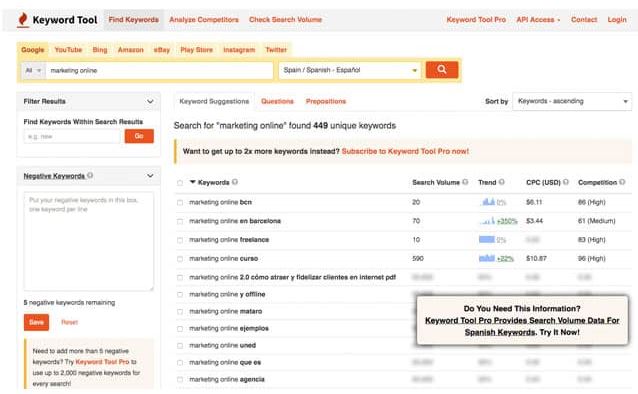
Task: Click the Spanish Keywords search volume popup link
Action: [522, 326]
